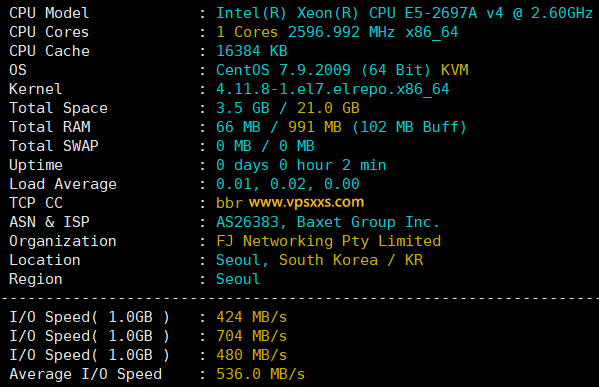599x387 pixels.
Task: Select the bbr TCP CC value
Action: pos(230,203)
